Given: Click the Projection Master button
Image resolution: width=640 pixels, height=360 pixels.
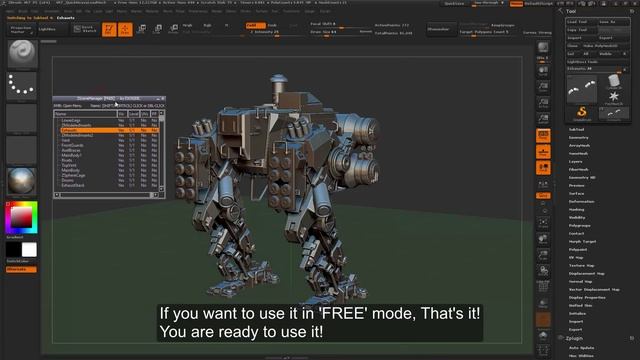Looking at the screenshot, I should click(21, 30).
